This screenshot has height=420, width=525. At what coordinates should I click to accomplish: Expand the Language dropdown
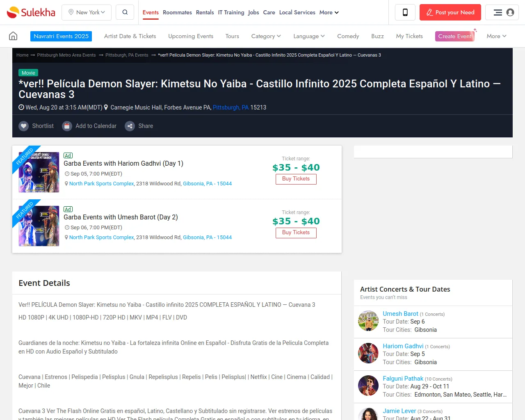(309, 36)
